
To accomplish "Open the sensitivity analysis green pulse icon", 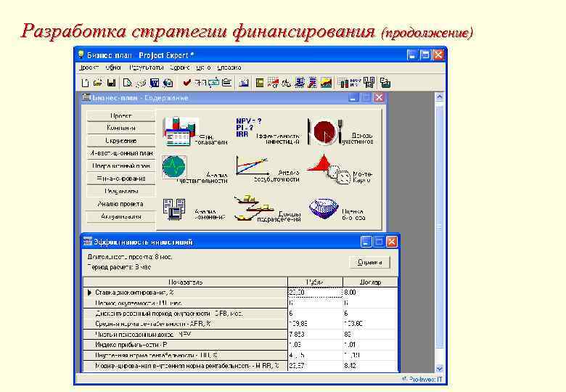I will 195,170.
